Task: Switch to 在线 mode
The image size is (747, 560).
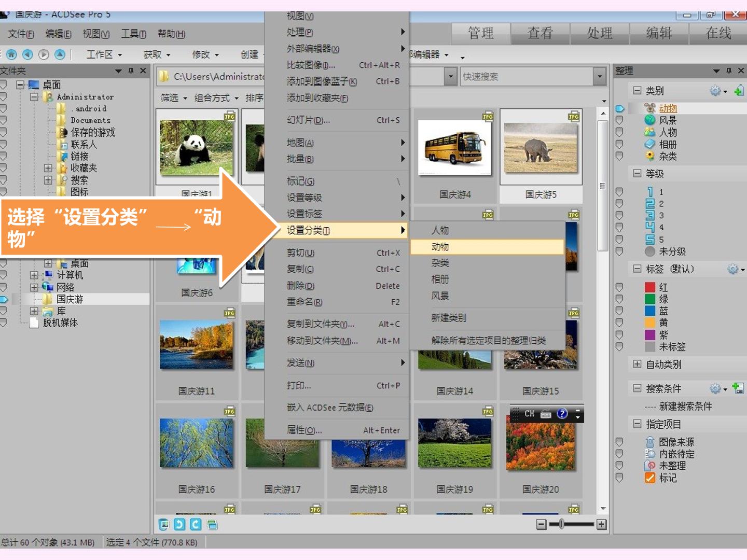Action: point(718,33)
